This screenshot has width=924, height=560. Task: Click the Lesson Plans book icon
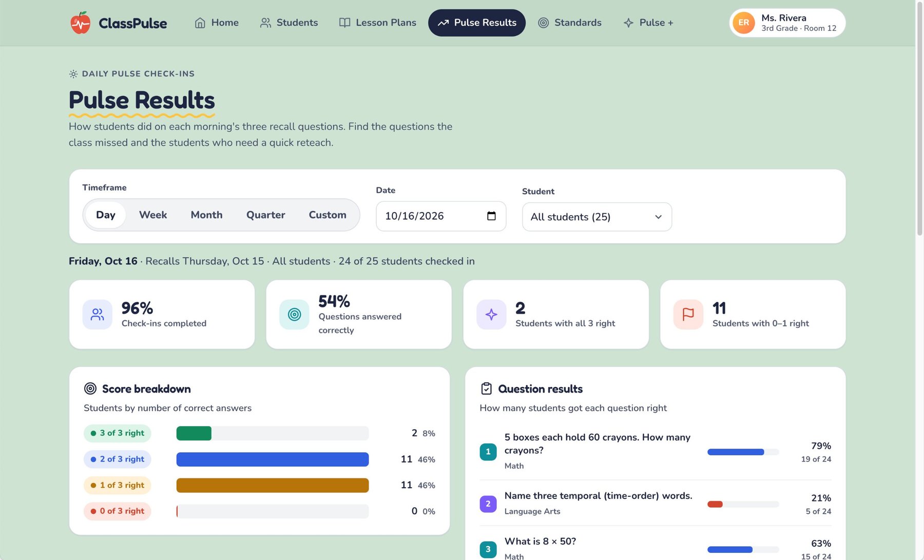click(345, 23)
